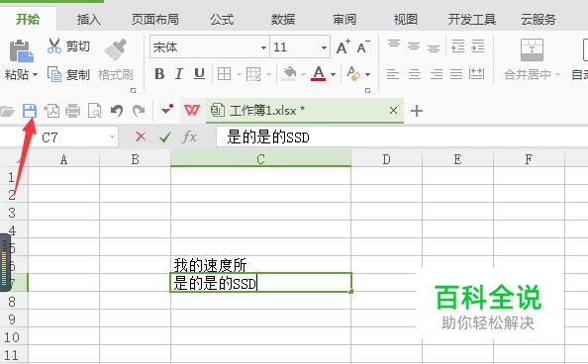
Task: Close the 工作簿1.xlsx document tab
Action: [x=393, y=111]
